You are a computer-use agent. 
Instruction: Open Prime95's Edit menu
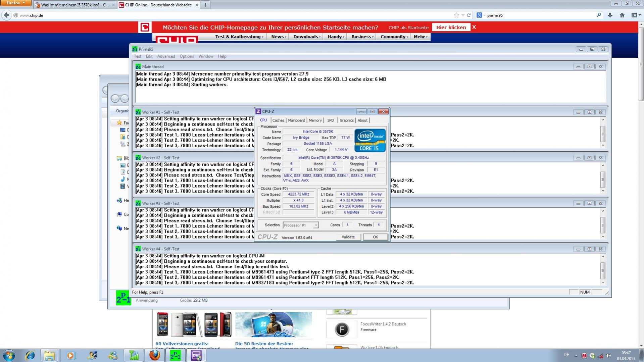[x=149, y=56]
